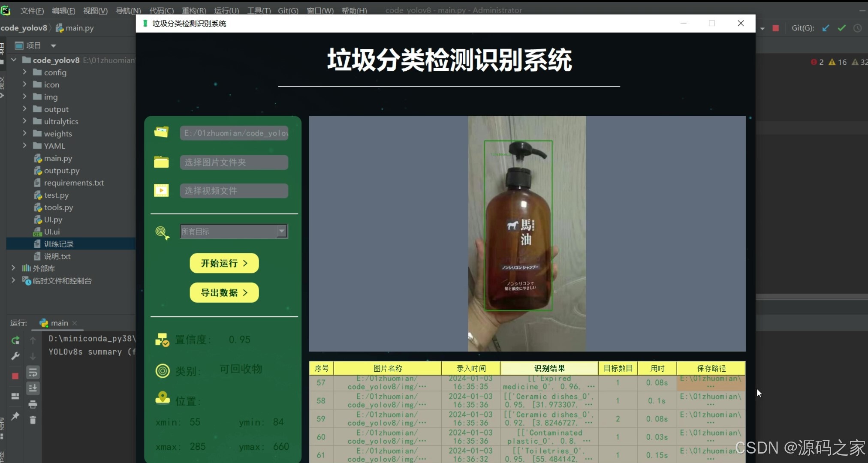The image size is (868, 463).
Task: Click the pin tab icon in Run panel
Action: [15, 416]
